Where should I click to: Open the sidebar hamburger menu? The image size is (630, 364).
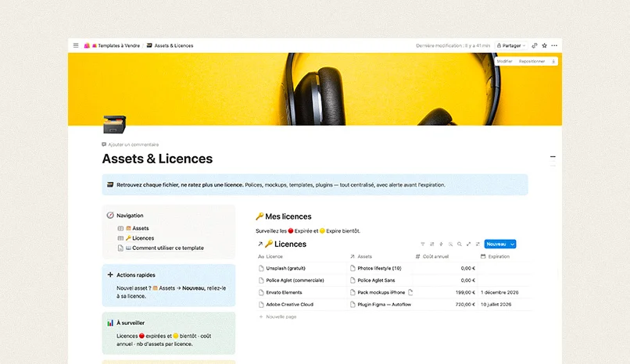tap(76, 45)
